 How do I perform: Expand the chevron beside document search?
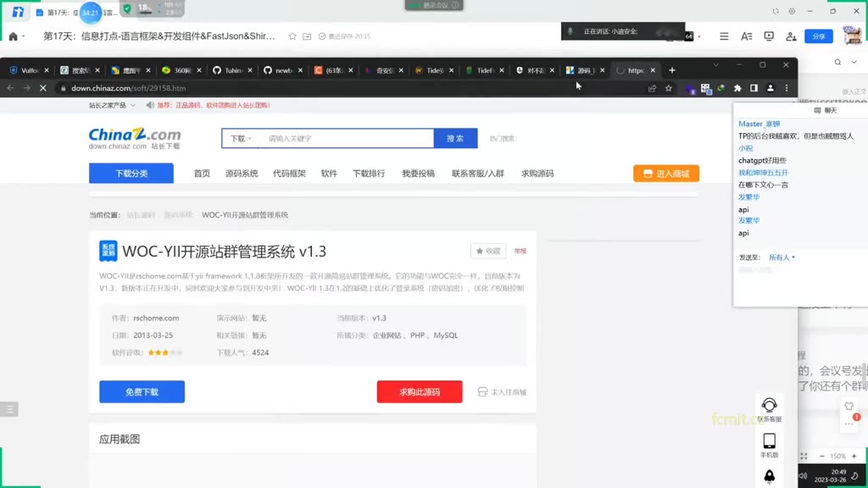pyautogui.click(x=854, y=62)
